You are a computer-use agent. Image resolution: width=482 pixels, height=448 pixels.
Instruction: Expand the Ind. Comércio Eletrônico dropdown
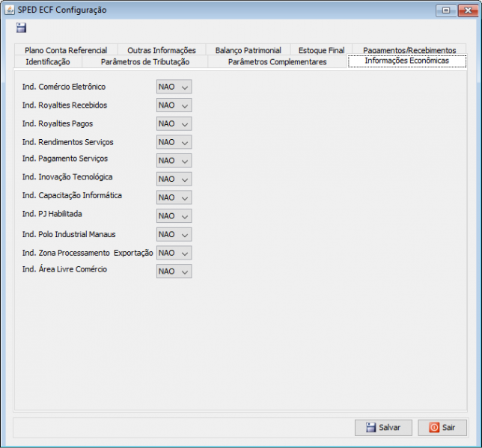tap(174, 87)
